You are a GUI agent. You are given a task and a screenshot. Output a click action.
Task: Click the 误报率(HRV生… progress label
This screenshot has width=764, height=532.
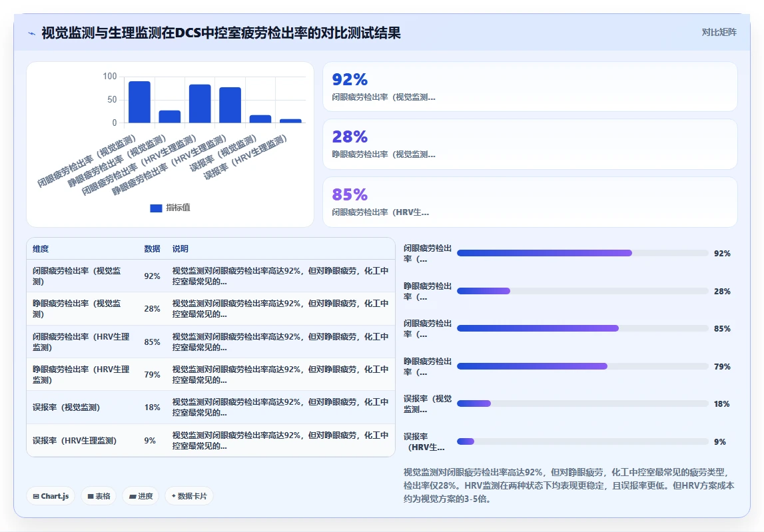point(424,442)
